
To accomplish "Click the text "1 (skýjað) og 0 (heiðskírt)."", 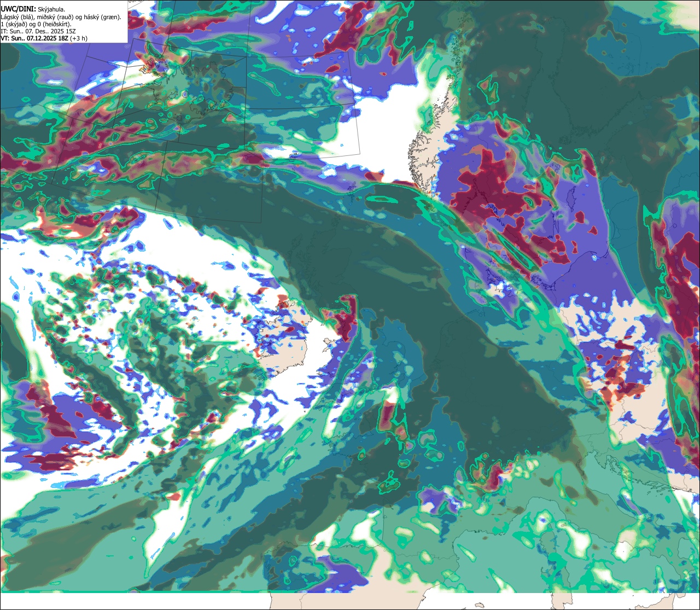I will tap(36, 24).
